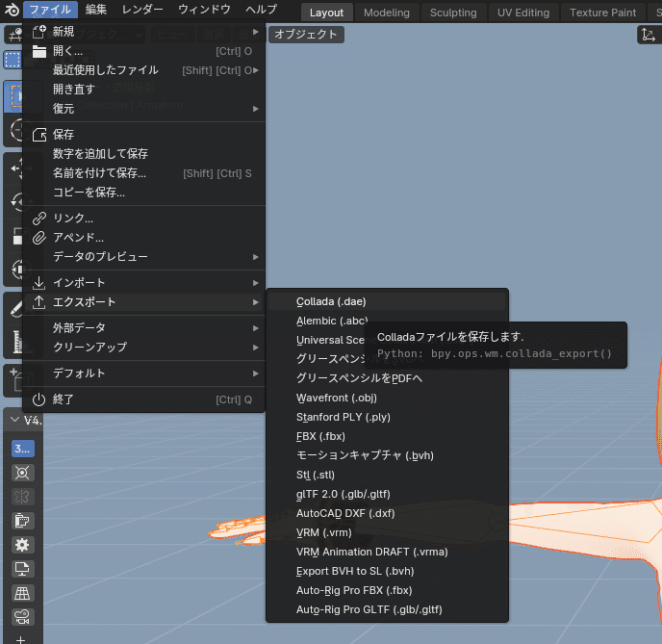Export グリースペンシルをPDFへ
Screen dimensions: 662x644
click(x=387, y=378)
